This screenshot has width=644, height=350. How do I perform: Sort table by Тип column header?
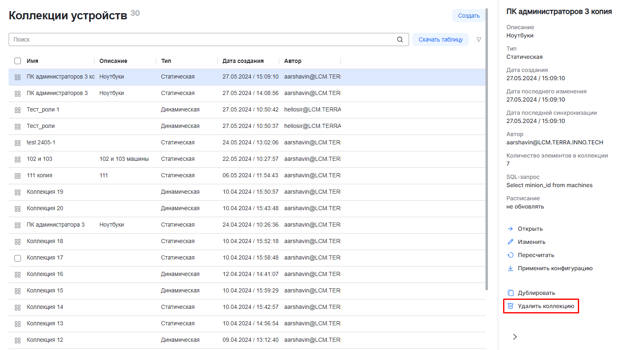pos(166,61)
